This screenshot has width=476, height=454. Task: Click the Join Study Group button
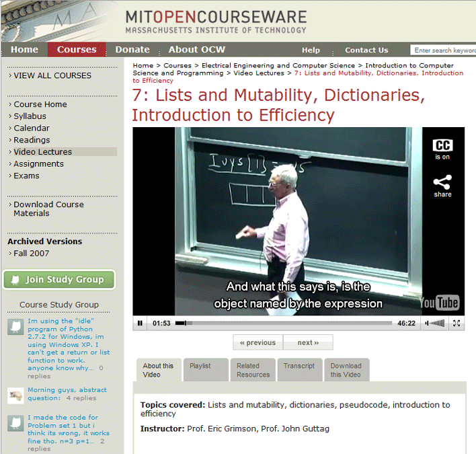59,279
